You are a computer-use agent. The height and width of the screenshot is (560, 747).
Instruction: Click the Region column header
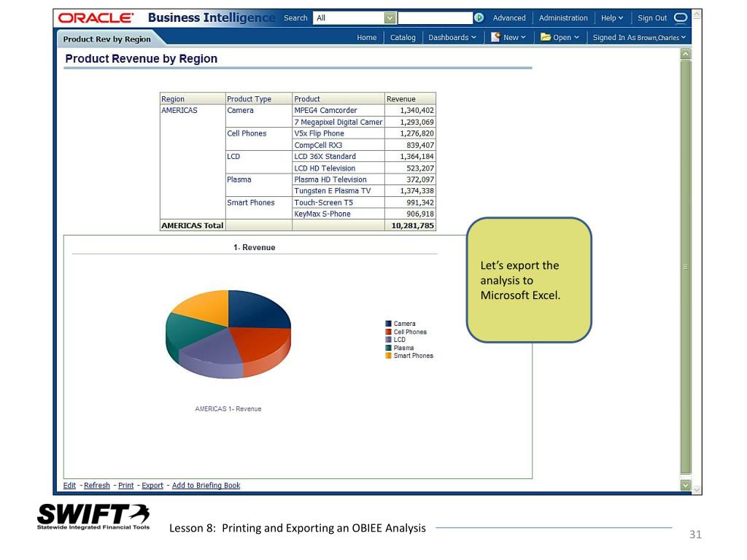tap(193, 98)
